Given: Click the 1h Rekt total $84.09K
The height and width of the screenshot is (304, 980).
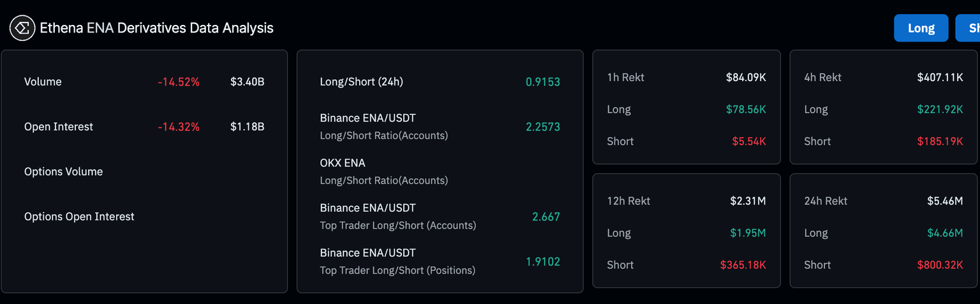Looking at the screenshot, I should [746, 77].
